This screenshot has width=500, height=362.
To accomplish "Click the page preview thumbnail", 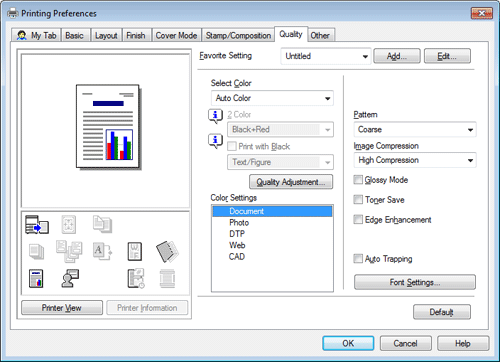I will pyautogui.click(x=107, y=126).
